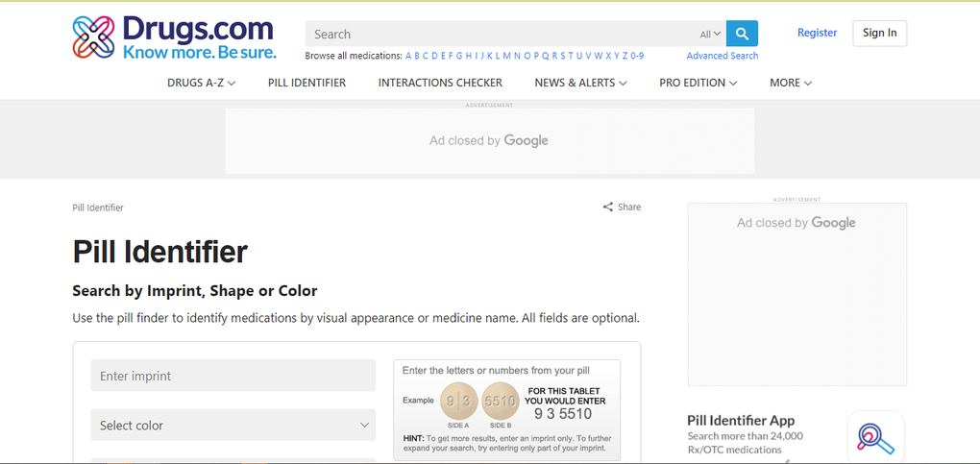
Task: Browse medications starting with letter M
Action: (x=507, y=56)
